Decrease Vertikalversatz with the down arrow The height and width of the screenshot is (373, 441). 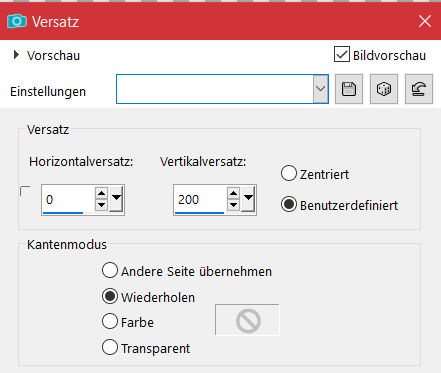point(233,205)
